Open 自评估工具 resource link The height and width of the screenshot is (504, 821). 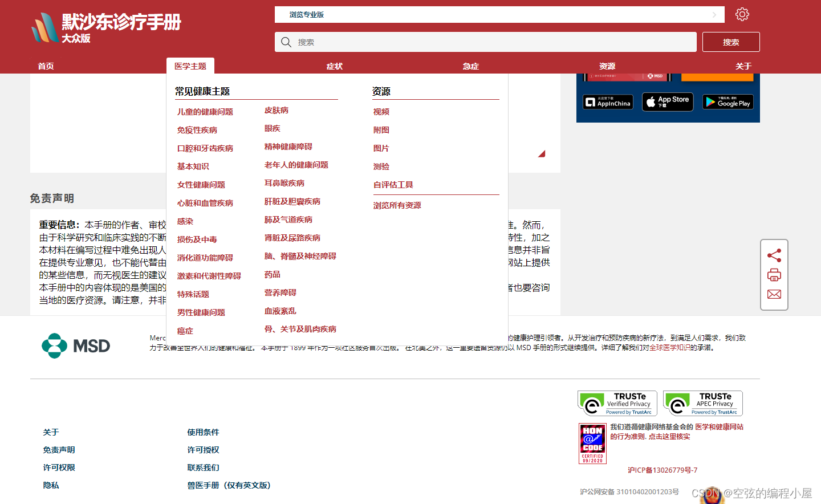pos(393,185)
